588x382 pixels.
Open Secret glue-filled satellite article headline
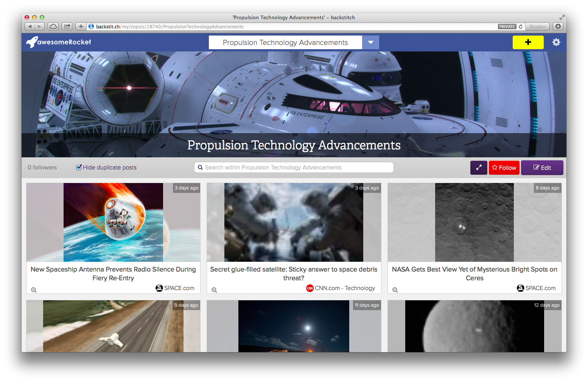point(294,273)
